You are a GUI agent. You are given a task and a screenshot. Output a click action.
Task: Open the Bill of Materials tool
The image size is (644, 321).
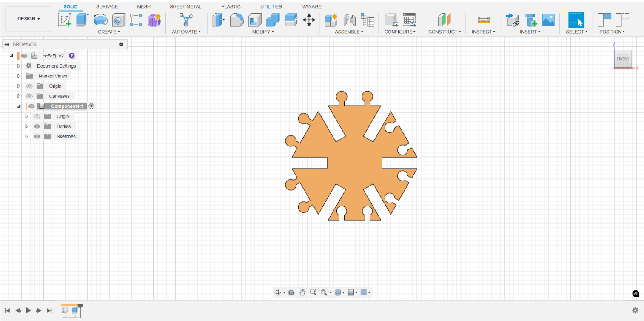click(x=368, y=20)
